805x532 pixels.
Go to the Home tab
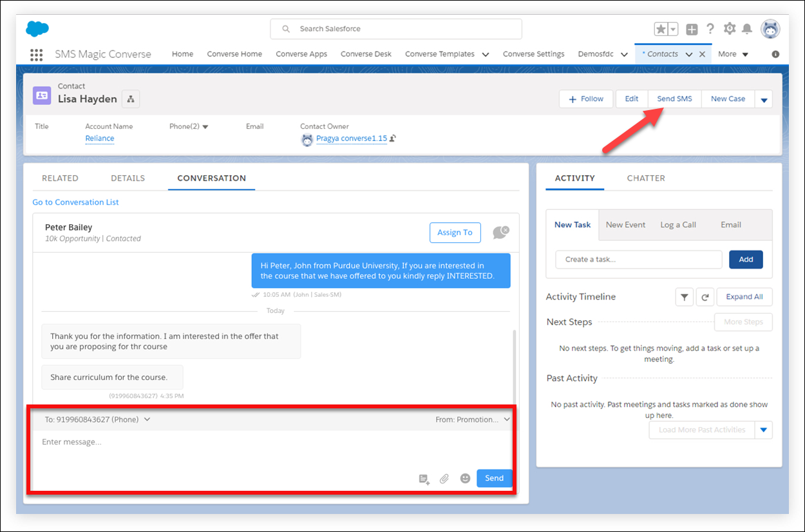(x=182, y=54)
